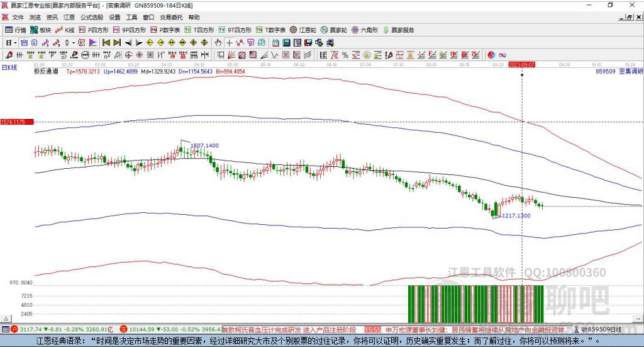Expand the candlestick style dropdown arrow
The image size is (644, 347).
tap(74, 43)
